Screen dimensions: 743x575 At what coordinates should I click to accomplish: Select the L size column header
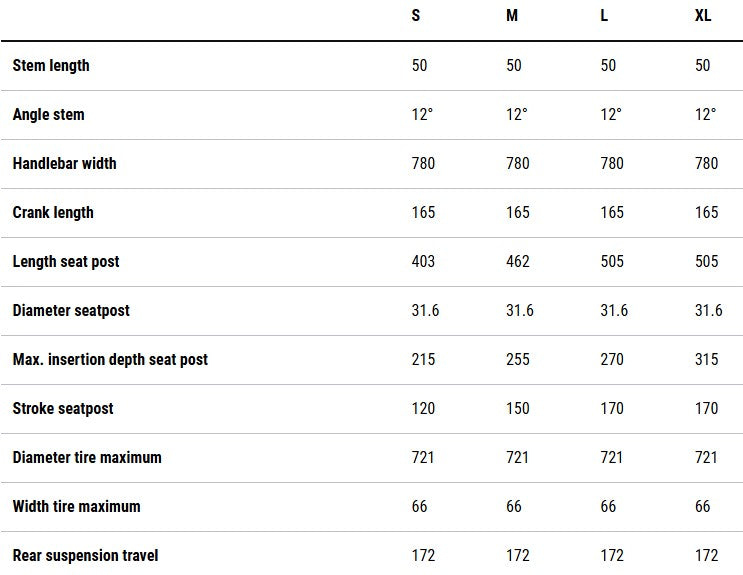605,17
